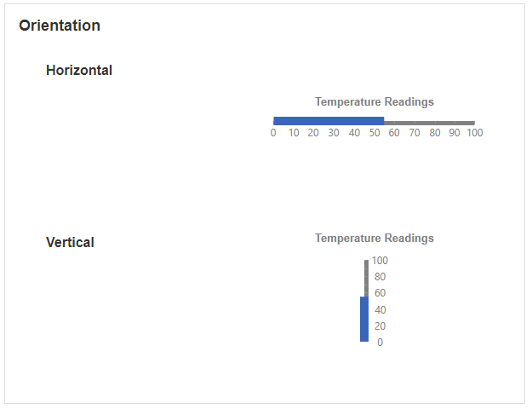
Task: Click the Horizontal section label
Action: [79, 71]
